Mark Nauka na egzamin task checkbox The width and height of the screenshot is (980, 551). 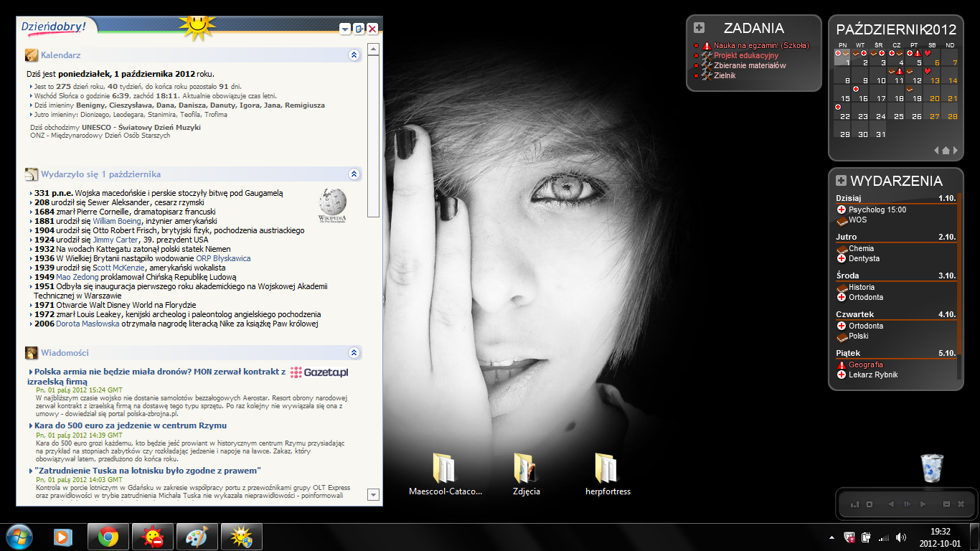pos(696,46)
